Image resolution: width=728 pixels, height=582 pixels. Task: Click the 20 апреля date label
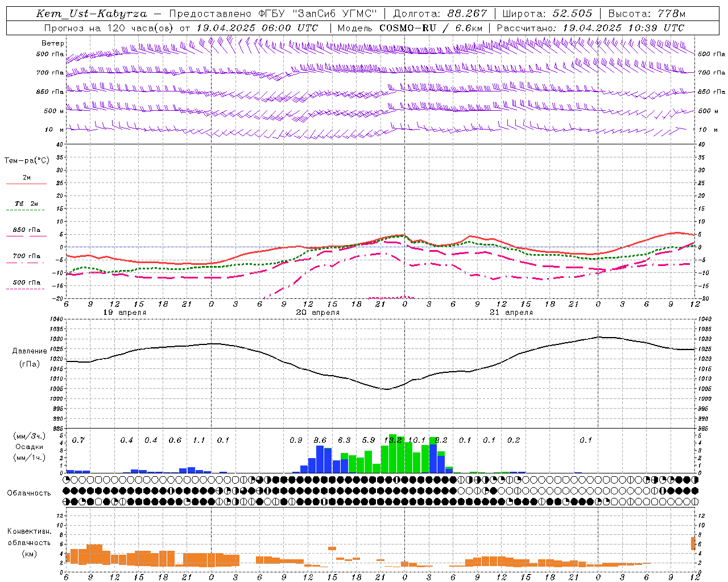[x=318, y=313]
